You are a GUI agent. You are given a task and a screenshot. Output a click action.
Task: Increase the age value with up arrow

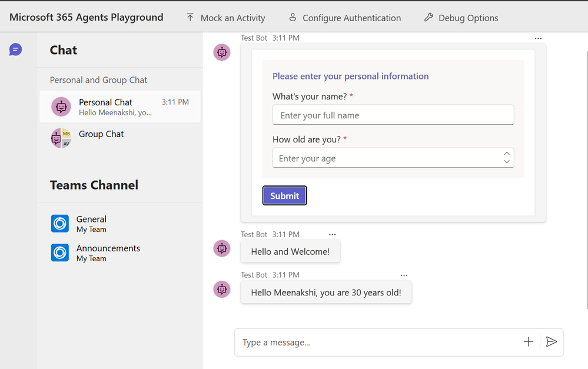tap(507, 154)
